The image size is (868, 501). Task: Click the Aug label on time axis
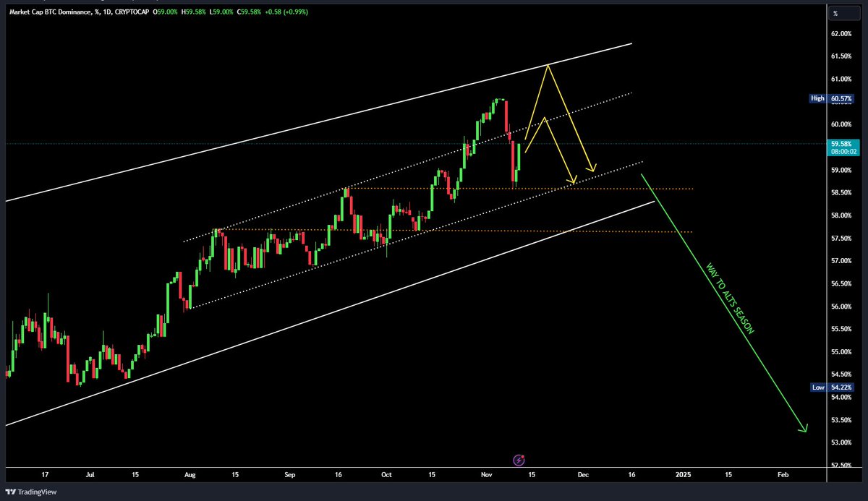point(190,475)
